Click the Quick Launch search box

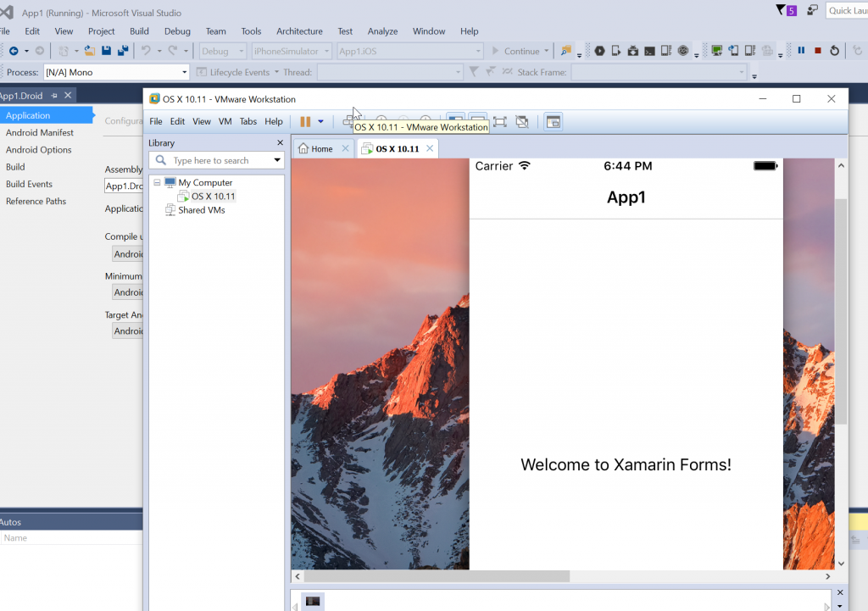click(847, 10)
